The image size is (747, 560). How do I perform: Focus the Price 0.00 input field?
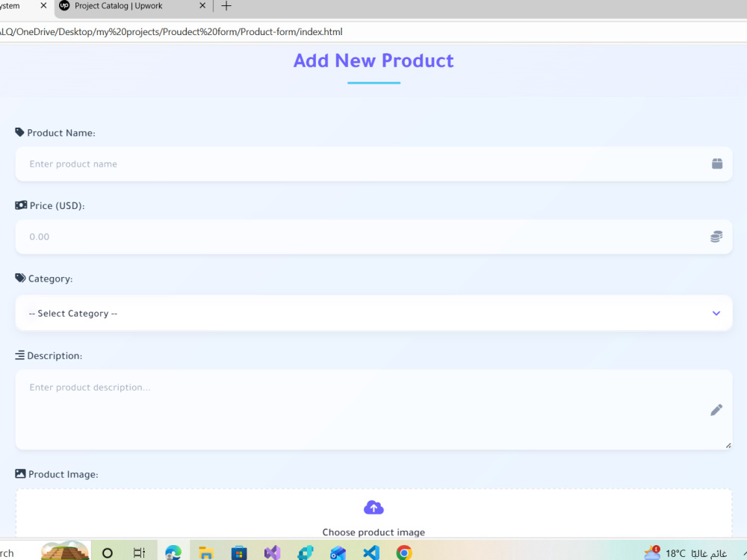pyautogui.click(x=373, y=237)
